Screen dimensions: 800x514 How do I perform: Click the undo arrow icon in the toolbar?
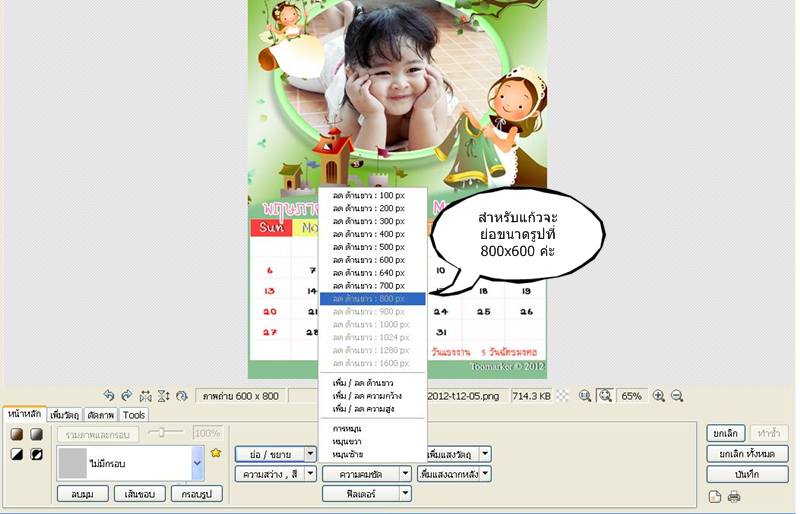pos(109,396)
